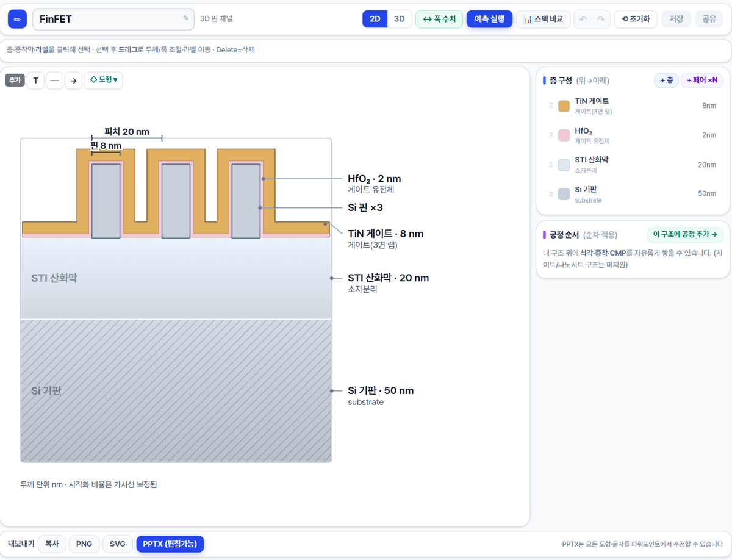Select the hatched Si 기판 layer in diagram

click(176, 390)
